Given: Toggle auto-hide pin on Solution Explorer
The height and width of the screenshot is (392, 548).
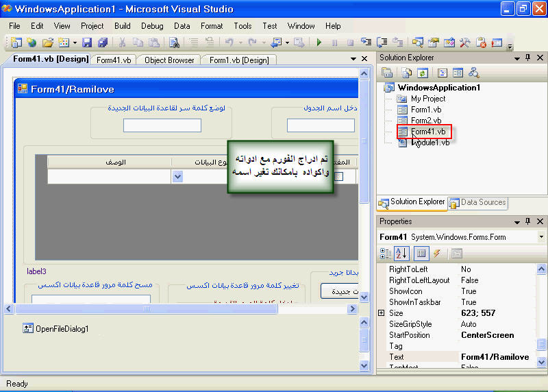Looking at the screenshot, I should (x=528, y=58).
